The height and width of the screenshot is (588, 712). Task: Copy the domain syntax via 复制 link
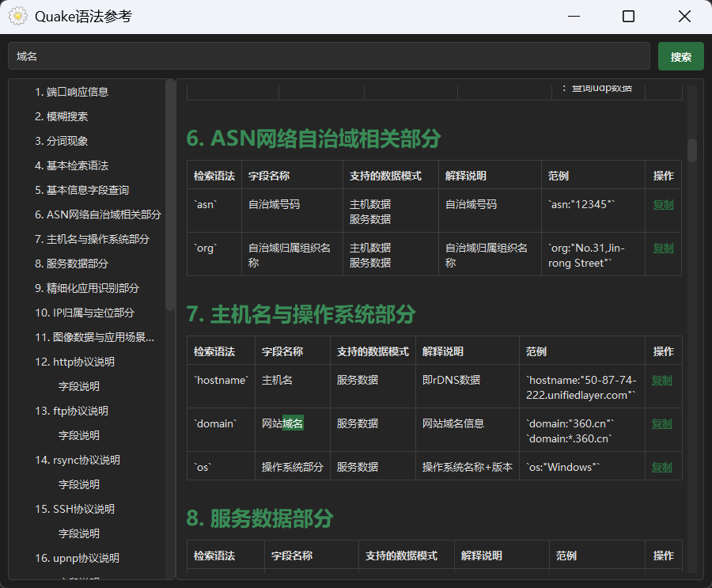(661, 423)
